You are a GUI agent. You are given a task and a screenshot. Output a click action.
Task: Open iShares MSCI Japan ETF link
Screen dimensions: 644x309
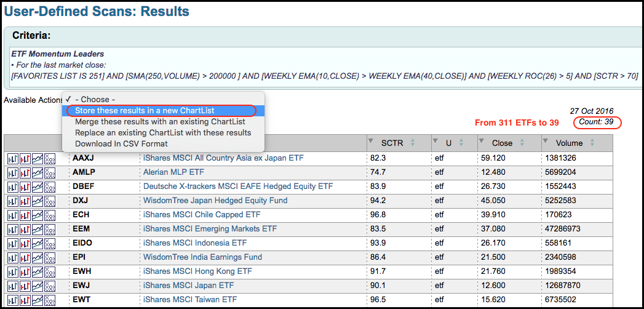click(187, 286)
